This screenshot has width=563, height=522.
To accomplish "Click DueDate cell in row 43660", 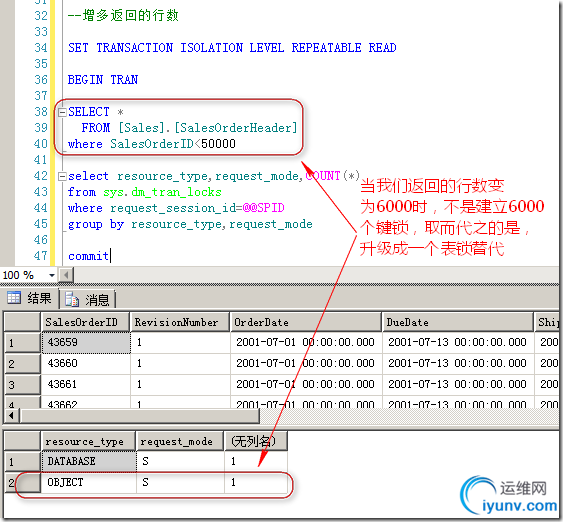I will pos(458,363).
